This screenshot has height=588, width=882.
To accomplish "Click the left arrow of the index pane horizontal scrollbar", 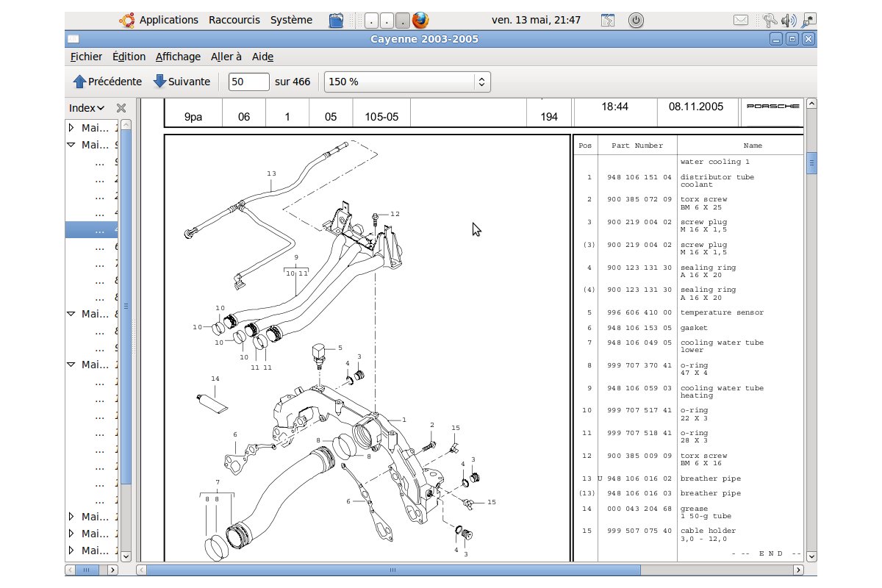I will [71, 570].
